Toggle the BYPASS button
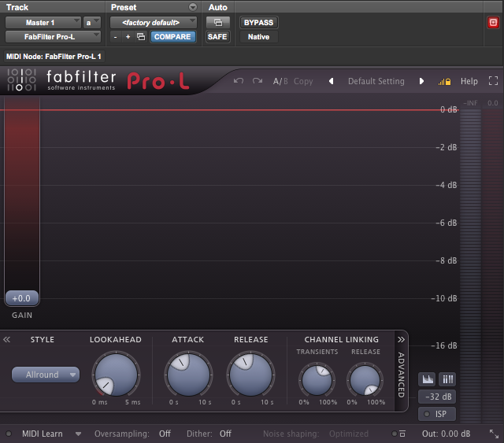504x443 pixels. click(258, 23)
